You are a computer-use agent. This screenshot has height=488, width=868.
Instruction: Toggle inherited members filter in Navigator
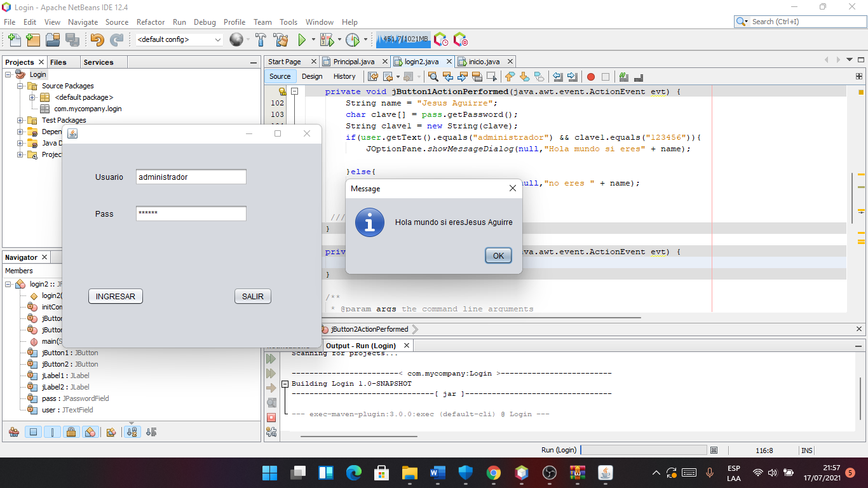coord(13,432)
